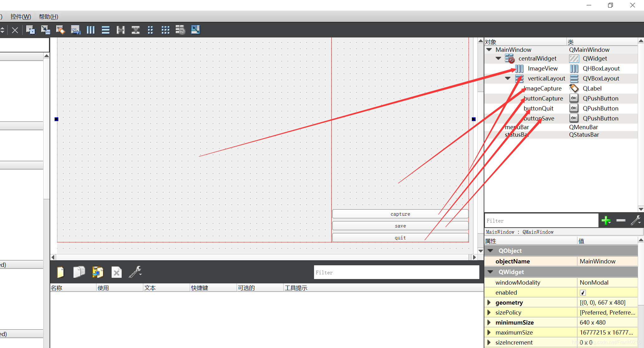The width and height of the screenshot is (644, 348).
Task: Expand the maximumSize property
Action: pyautogui.click(x=489, y=332)
